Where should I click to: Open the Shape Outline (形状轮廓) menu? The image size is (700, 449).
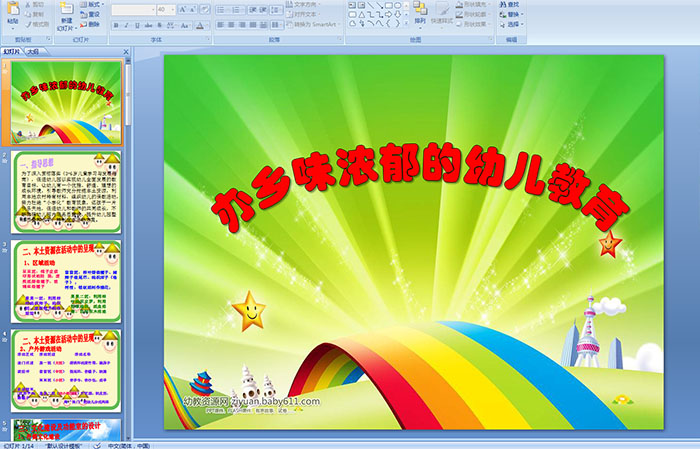point(471,14)
